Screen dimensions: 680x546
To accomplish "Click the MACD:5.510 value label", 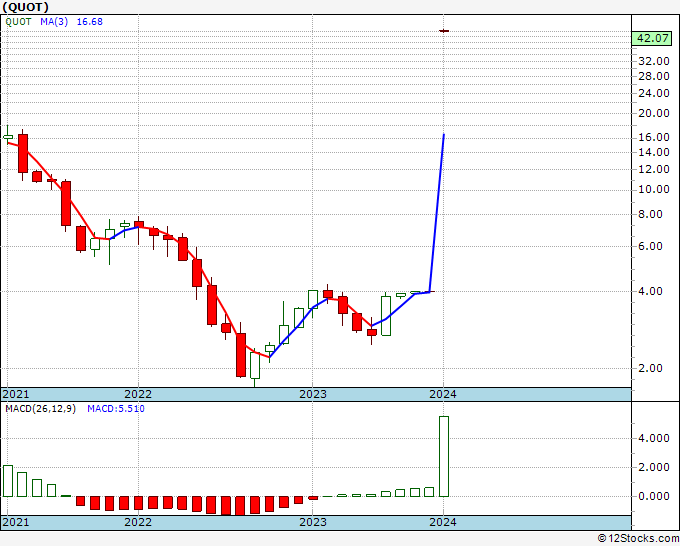I will click(x=116, y=409).
